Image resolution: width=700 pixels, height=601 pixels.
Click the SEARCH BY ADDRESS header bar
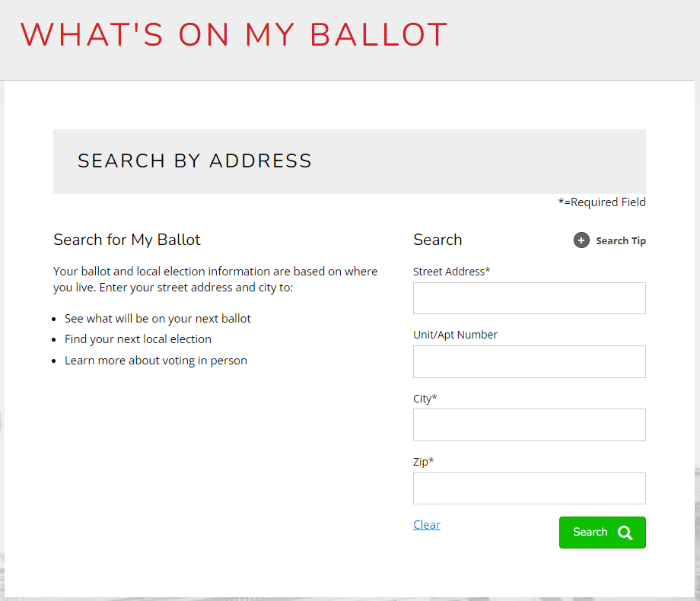[x=194, y=161]
